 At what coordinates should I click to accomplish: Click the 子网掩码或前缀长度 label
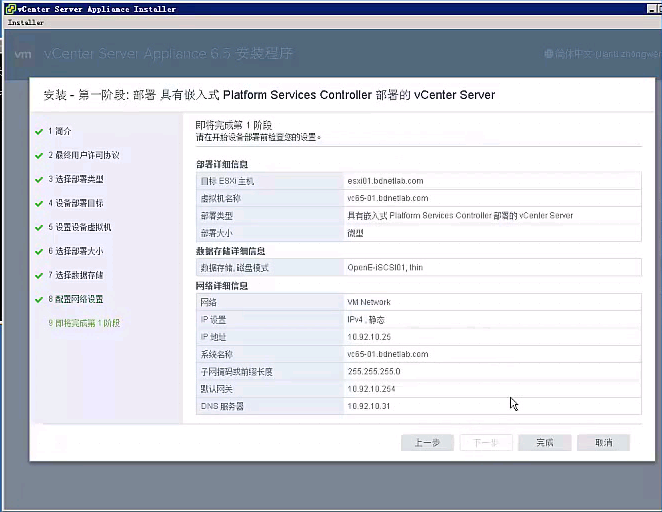coord(236,372)
